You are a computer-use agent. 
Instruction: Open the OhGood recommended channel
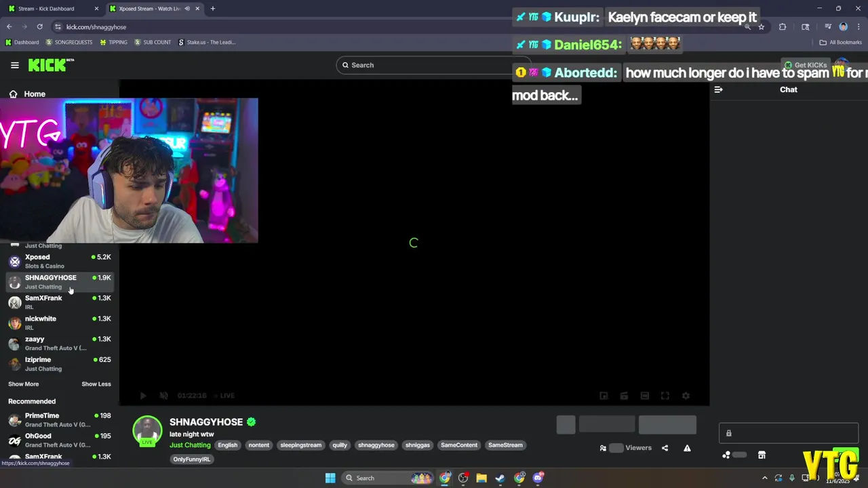60,440
